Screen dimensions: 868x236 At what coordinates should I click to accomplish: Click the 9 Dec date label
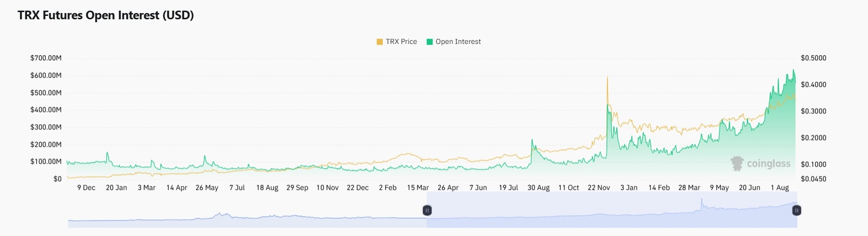pos(87,188)
